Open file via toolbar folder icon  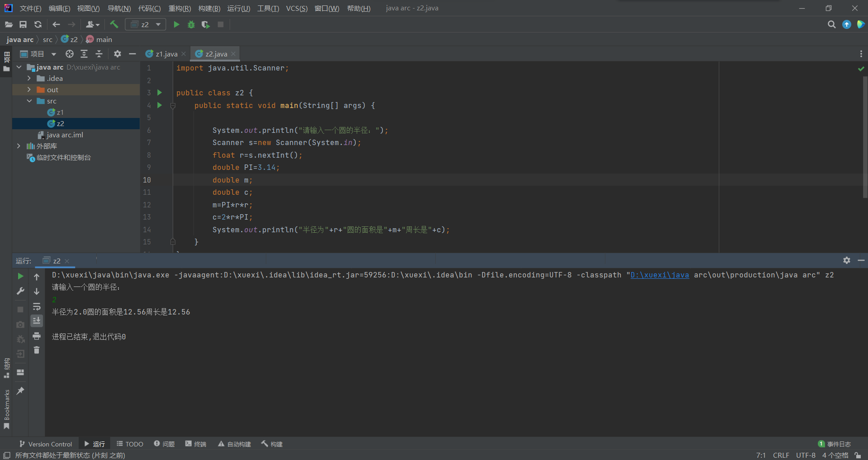pyautogui.click(x=9, y=24)
